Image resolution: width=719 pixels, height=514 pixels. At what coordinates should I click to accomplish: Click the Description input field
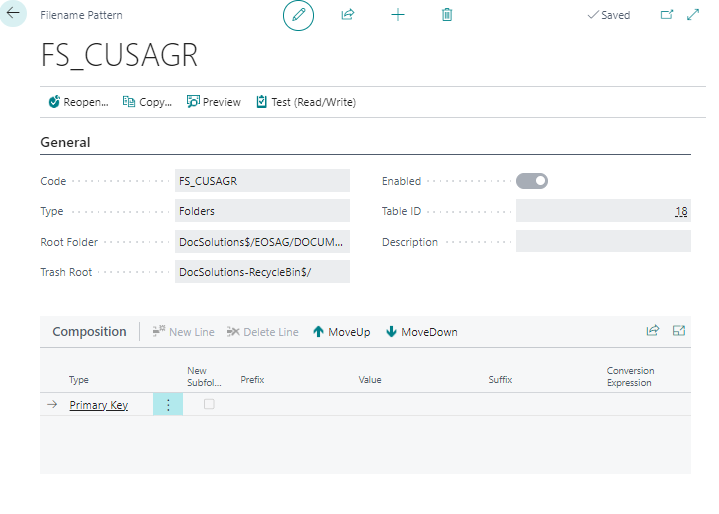[602, 242]
